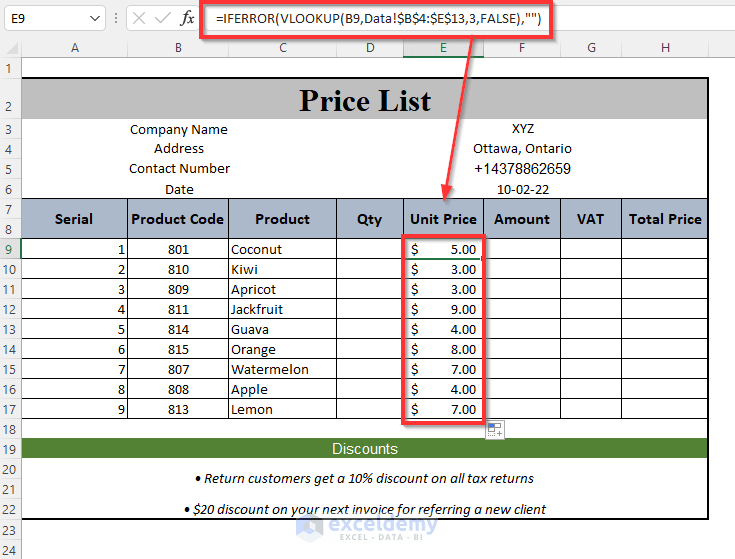Image resolution: width=735 pixels, height=559 pixels.
Task: Click the Lemon unit price $7.00
Action: click(x=443, y=410)
